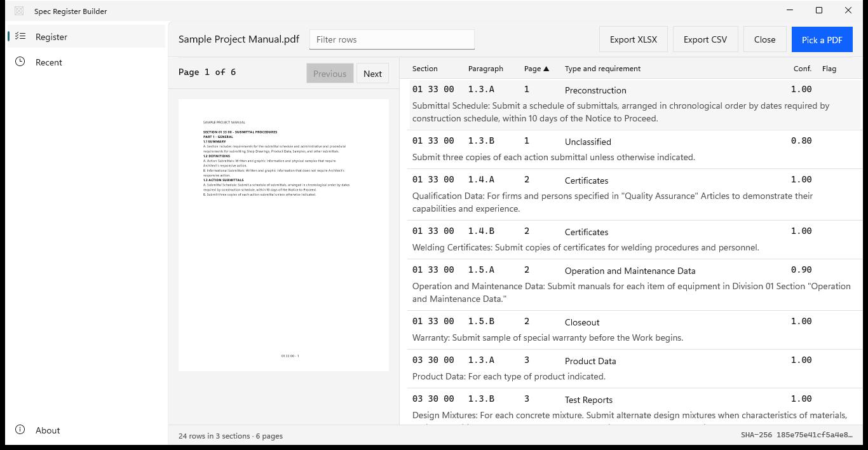
Task: Click the 0.90 confidence value
Action: pos(801,269)
